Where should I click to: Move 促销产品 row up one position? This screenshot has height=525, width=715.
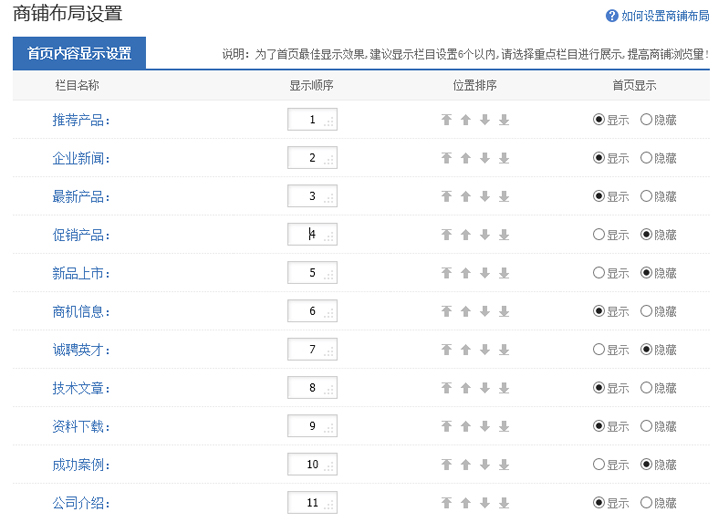(466, 235)
